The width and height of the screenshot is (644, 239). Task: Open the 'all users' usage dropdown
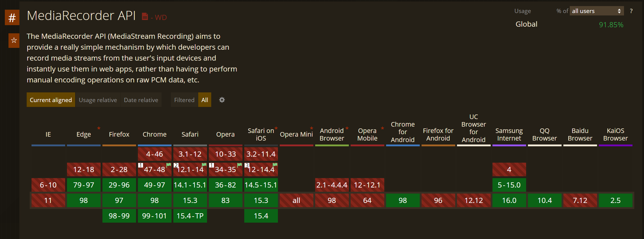tap(596, 11)
